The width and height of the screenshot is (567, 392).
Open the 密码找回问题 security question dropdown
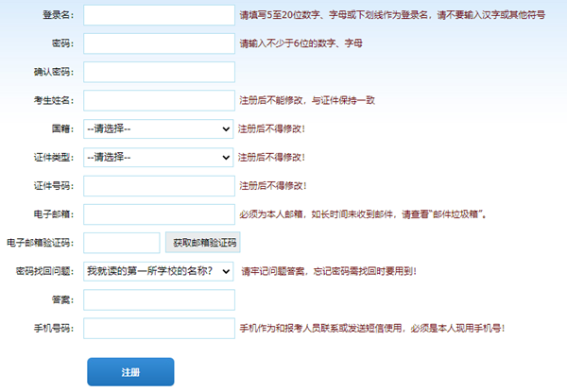158,271
